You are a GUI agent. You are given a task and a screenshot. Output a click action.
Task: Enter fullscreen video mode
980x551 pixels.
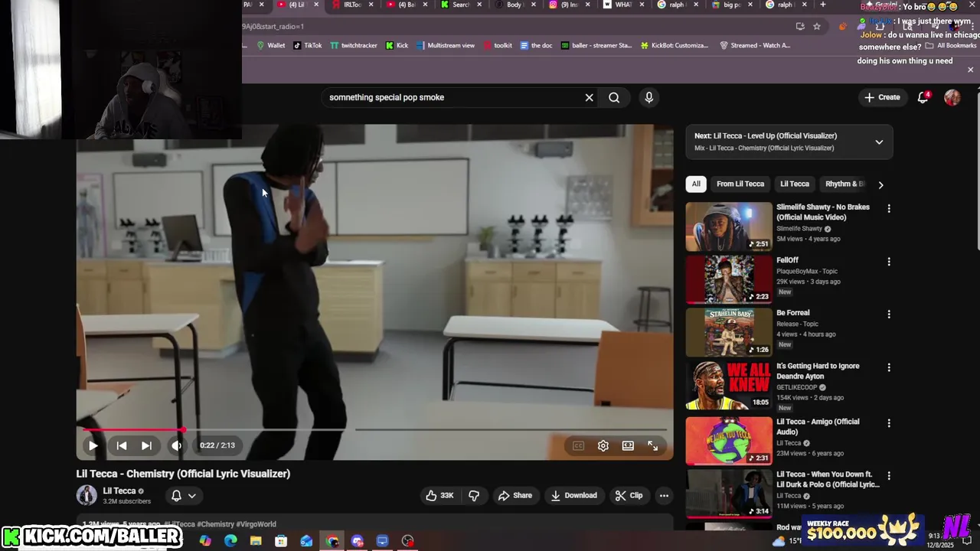[x=653, y=445]
